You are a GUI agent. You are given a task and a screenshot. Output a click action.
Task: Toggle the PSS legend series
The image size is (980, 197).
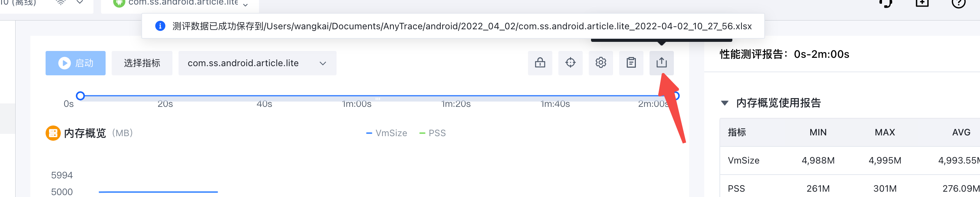point(433,133)
